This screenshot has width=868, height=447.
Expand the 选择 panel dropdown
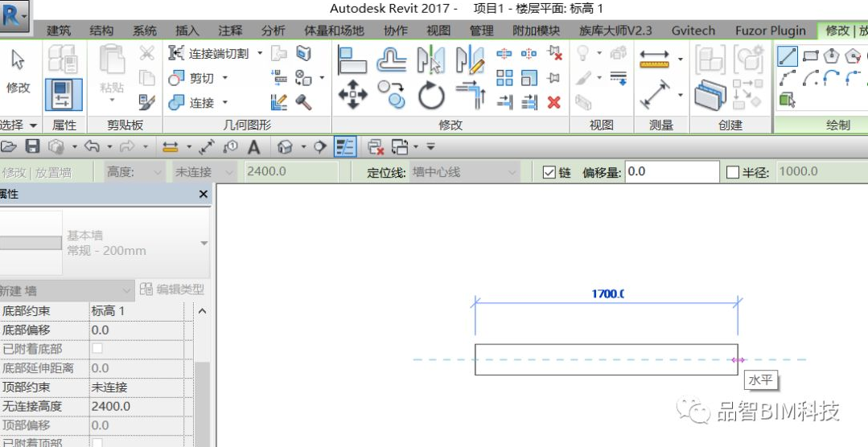tap(33, 125)
